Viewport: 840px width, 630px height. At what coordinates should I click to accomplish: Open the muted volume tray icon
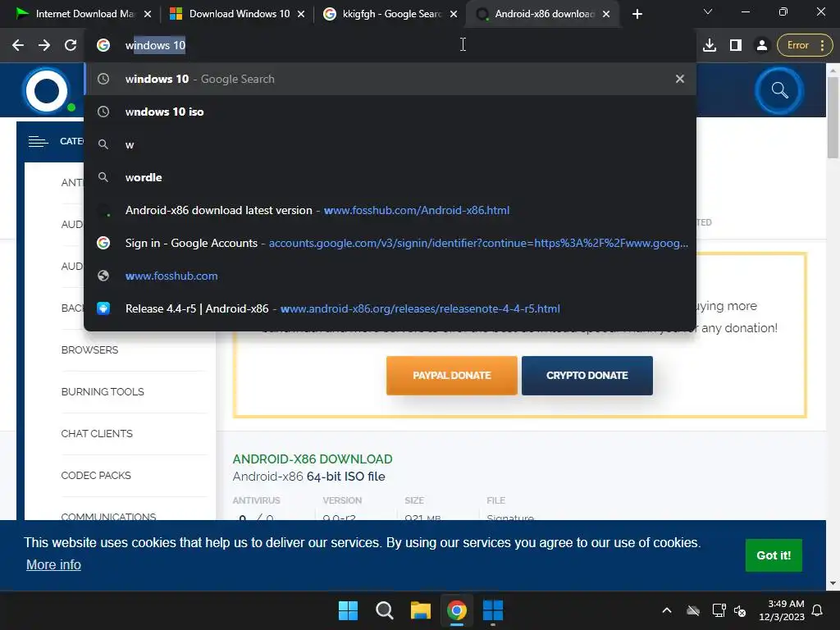741,610
